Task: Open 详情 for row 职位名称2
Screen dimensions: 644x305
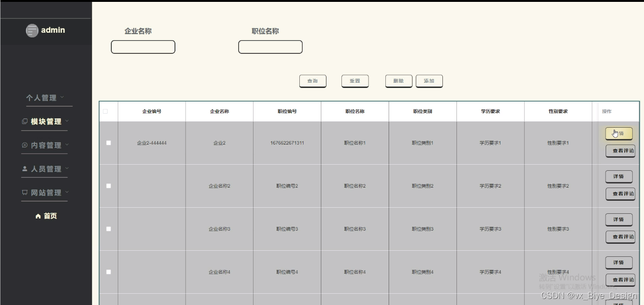Action: [619, 176]
